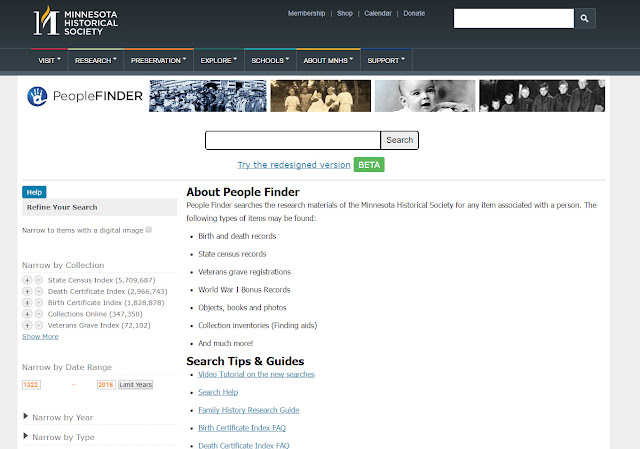Screen dimensions: 640x449
Task: Include Birth Certificate Index with plus icon
Action: [x=27, y=302]
